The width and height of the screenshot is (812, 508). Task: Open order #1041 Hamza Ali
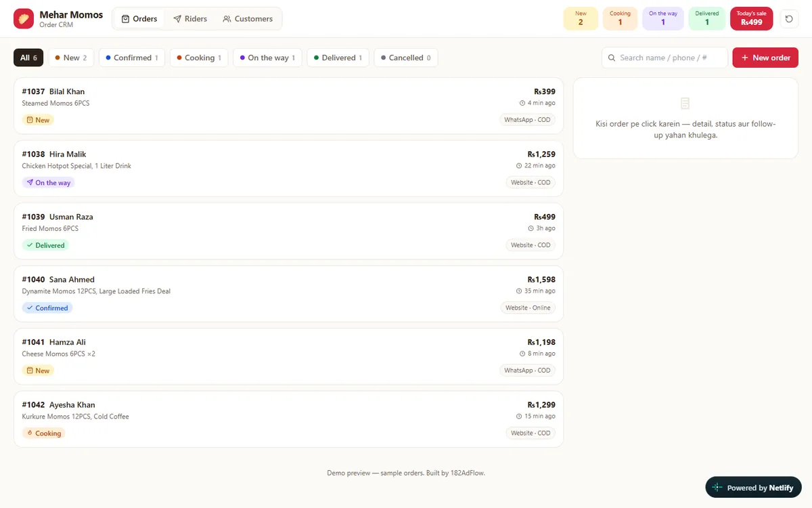(x=288, y=356)
